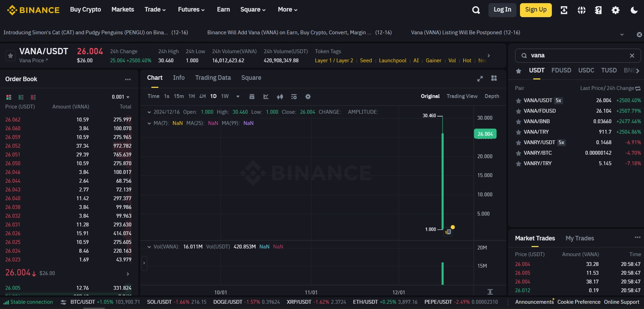Favorite the VANA/BNB pair

[x=519, y=122]
